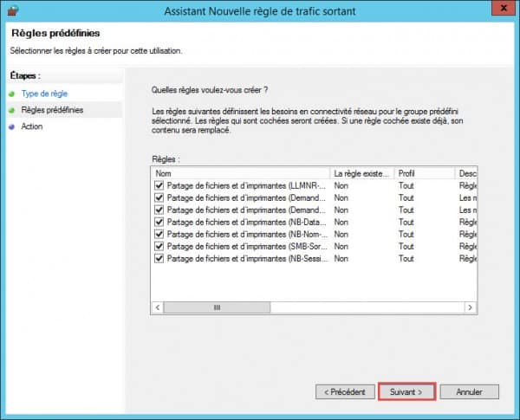Click the left arrow of horizontal scrollbar
This screenshot has height=420, width=520.
(158, 307)
